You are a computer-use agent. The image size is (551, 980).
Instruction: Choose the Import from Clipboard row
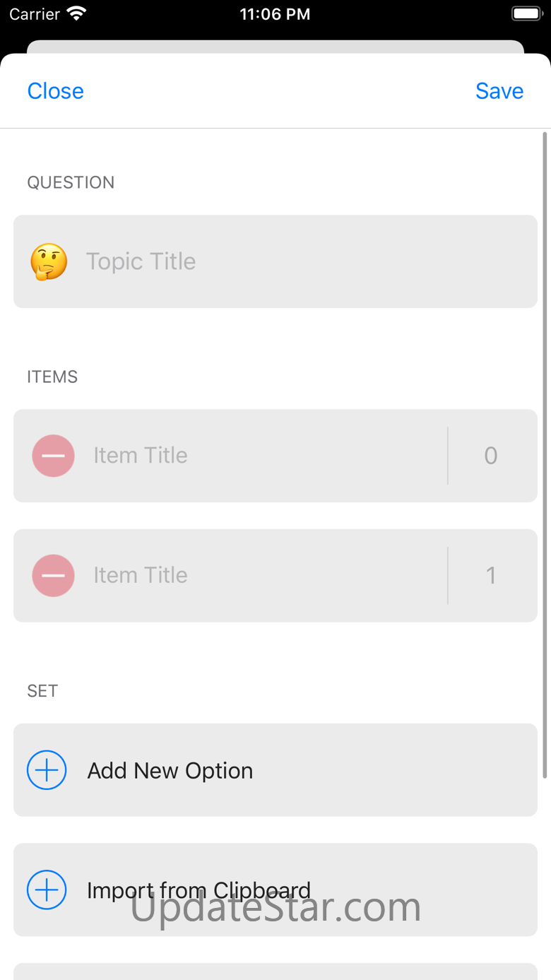click(275, 890)
